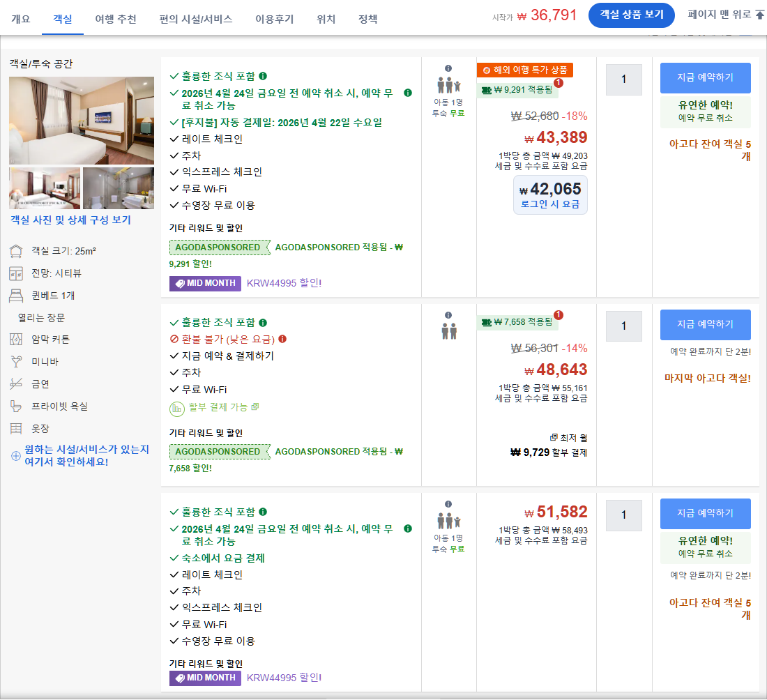Click the up arrow icon at page top
The width and height of the screenshot is (767, 700).
point(759,14)
